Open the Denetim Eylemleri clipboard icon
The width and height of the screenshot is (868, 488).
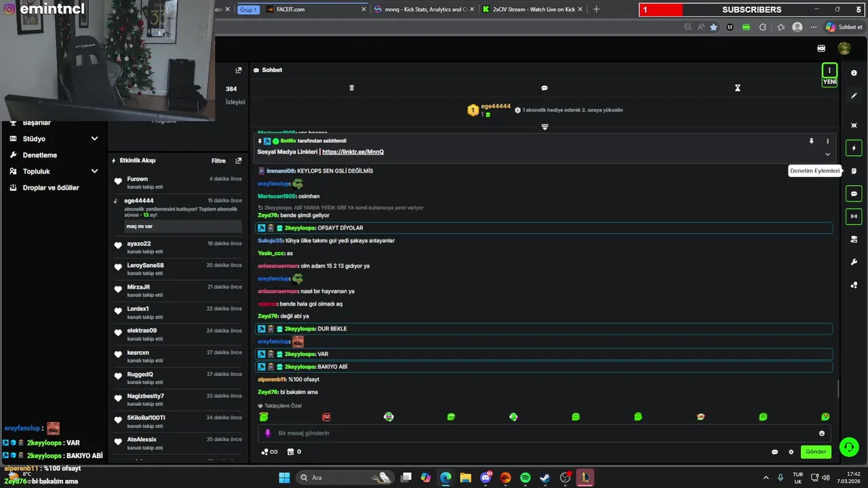coord(854,171)
